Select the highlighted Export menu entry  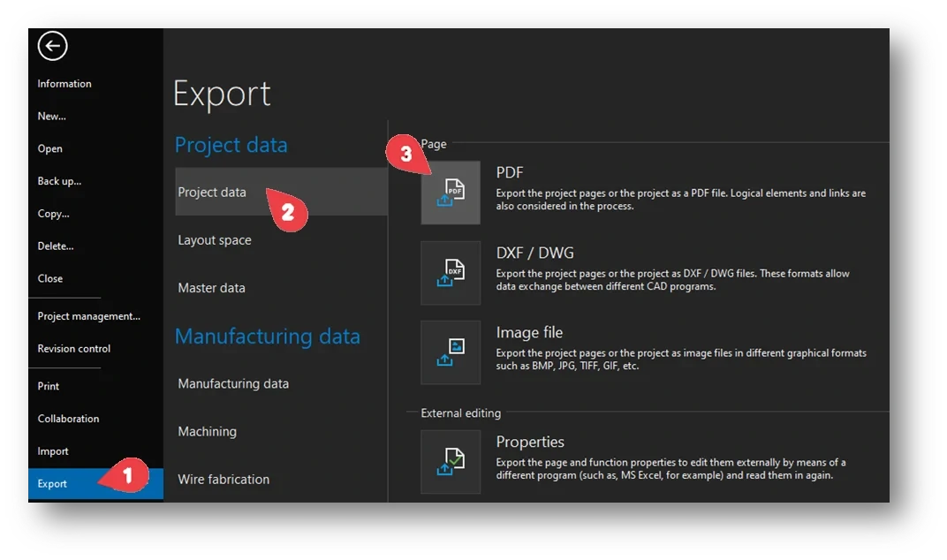coord(95,484)
